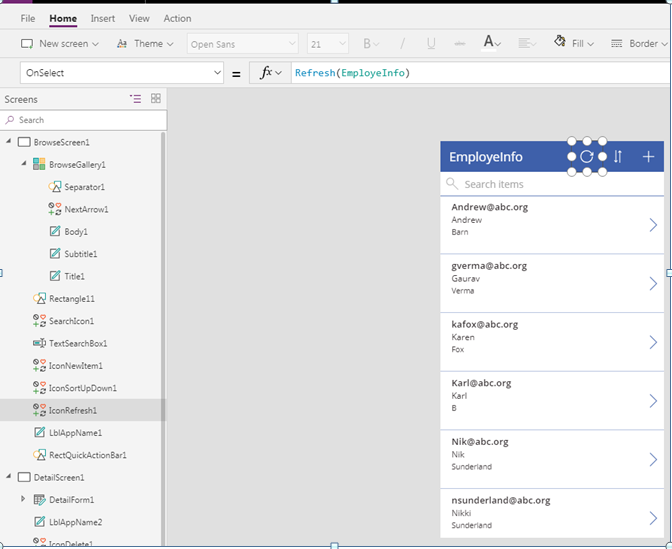Expand the New screen dropdown arrow
The height and width of the screenshot is (549, 672).
(96, 44)
